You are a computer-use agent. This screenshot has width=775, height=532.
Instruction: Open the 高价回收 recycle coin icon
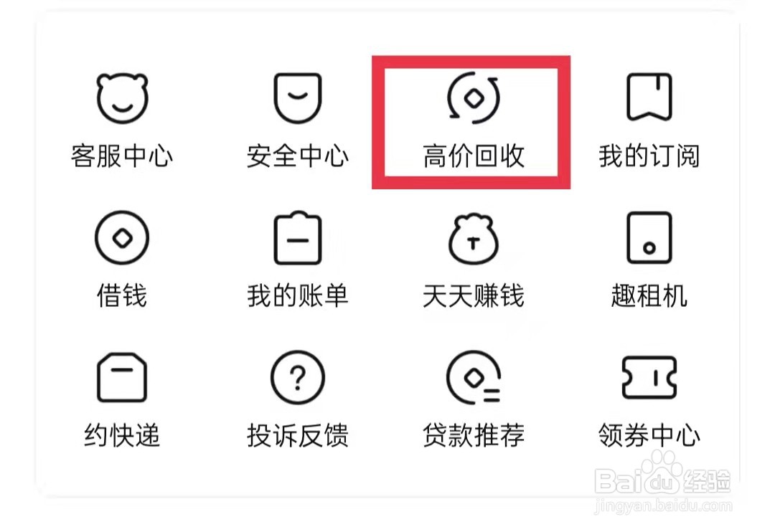point(474,98)
